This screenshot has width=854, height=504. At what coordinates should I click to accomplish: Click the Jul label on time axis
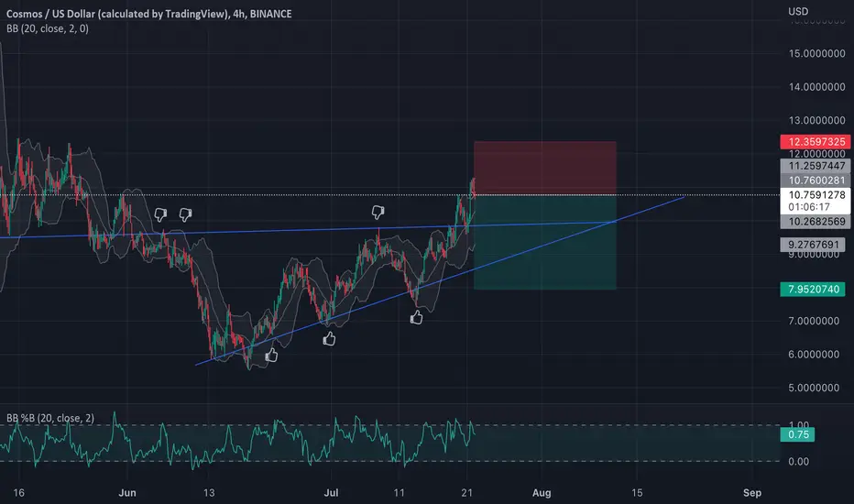pos(331,493)
